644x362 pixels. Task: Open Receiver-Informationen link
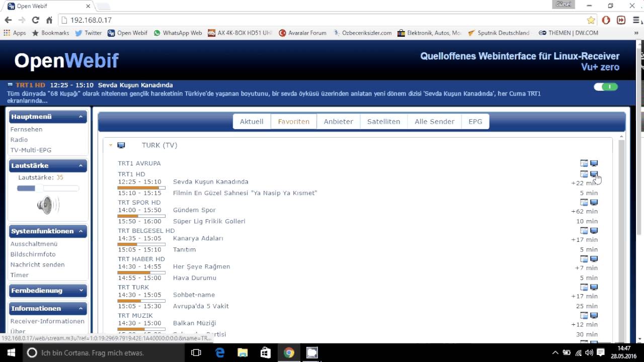(48, 321)
